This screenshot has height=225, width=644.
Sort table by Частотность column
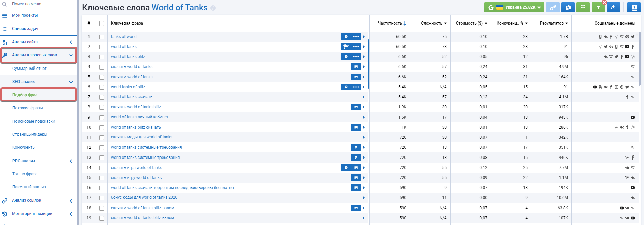392,23
